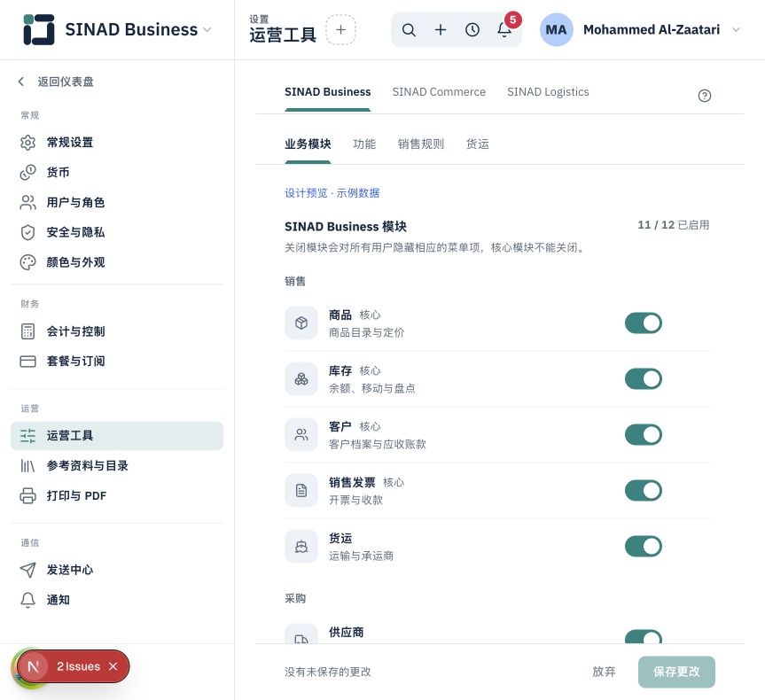Select the 功能 sub-tab
This screenshot has height=700, width=765.
tap(364, 144)
